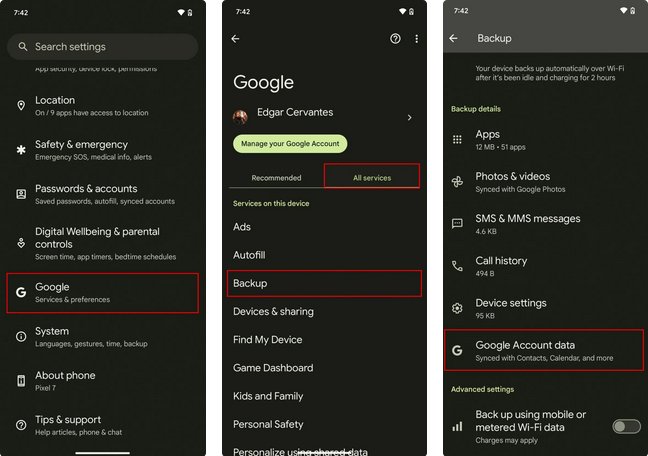Expand Edgar Cervantes account chevron
Viewport: 648px width, 456px height.
click(409, 118)
